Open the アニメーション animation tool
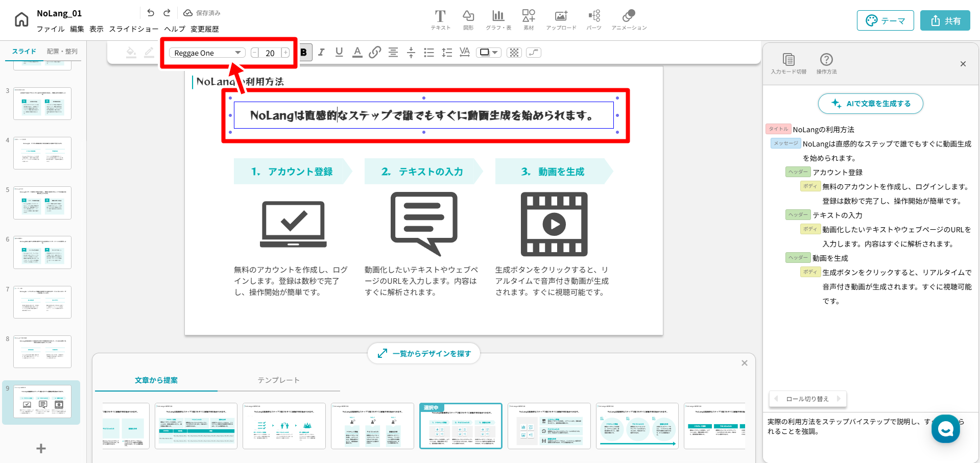 pos(629,20)
